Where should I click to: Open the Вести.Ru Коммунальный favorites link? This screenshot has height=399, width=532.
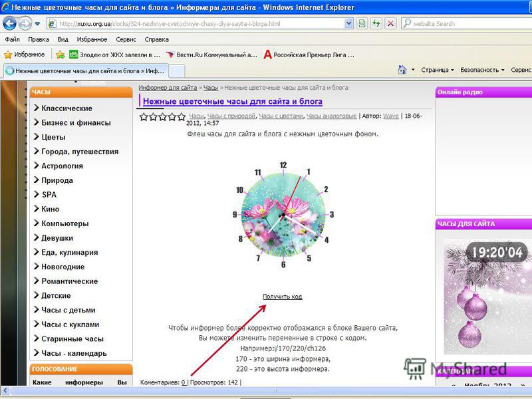click(212, 55)
